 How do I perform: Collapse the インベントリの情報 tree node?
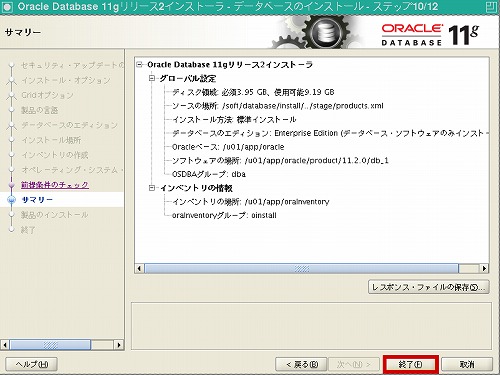[x=152, y=188]
